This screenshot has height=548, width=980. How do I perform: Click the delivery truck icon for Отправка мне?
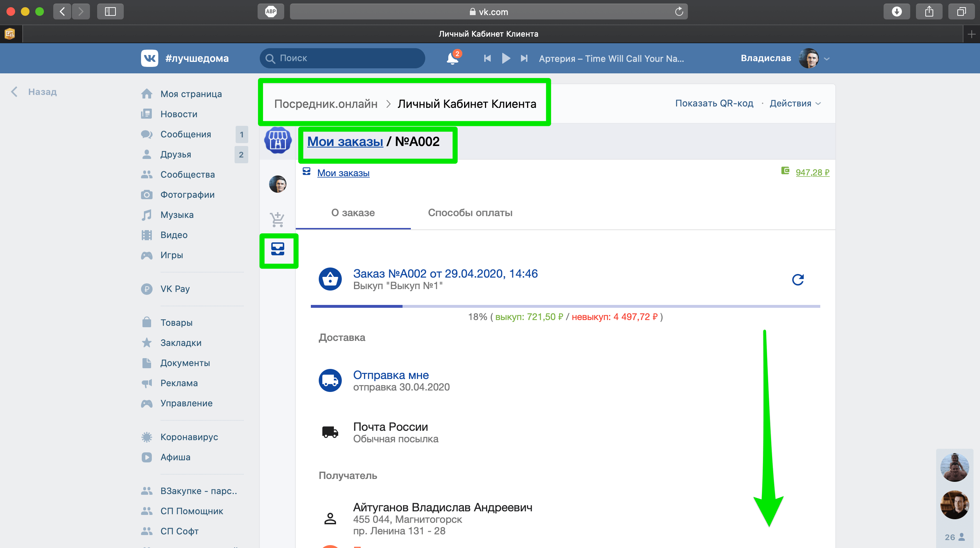coord(330,380)
